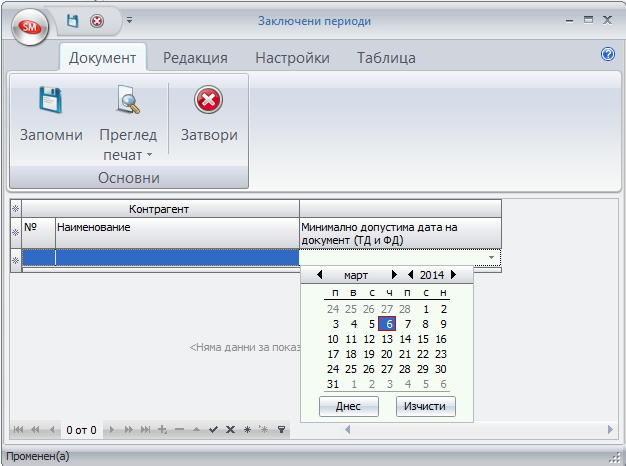This screenshot has height=466, width=626.
Task: Open the quick access toolbar customize dropdown
Action: pyautogui.click(x=129, y=20)
